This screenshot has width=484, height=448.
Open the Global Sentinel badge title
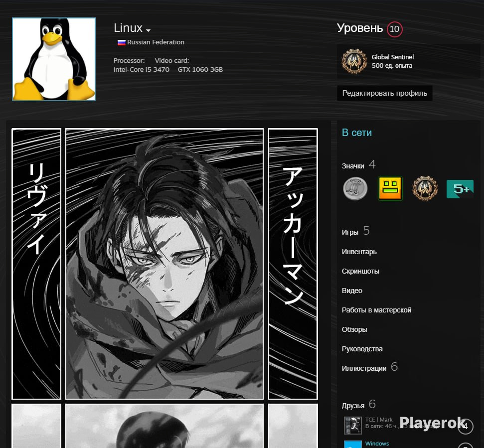(393, 57)
